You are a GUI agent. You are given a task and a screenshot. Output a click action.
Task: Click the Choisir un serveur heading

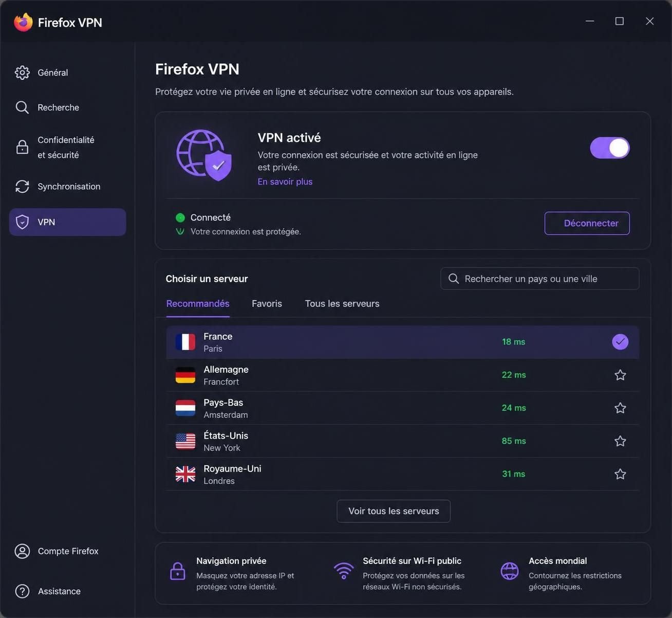tap(207, 279)
